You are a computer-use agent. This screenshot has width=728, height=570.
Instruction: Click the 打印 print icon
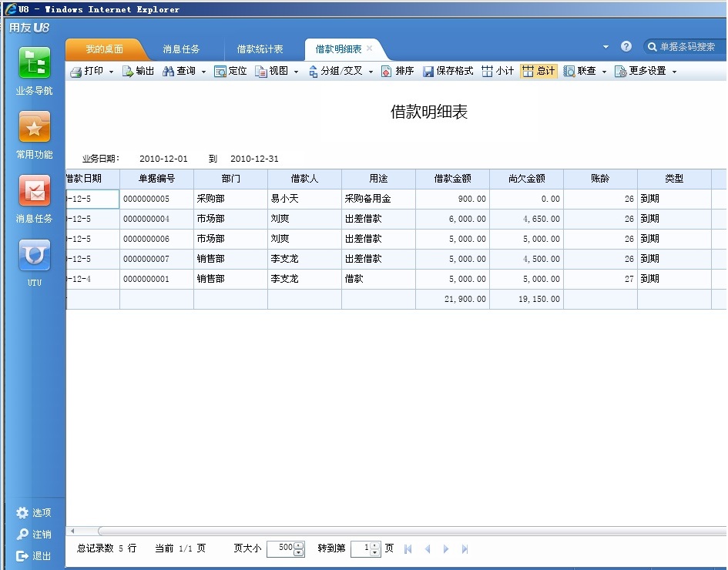pyautogui.click(x=75, y=72)
